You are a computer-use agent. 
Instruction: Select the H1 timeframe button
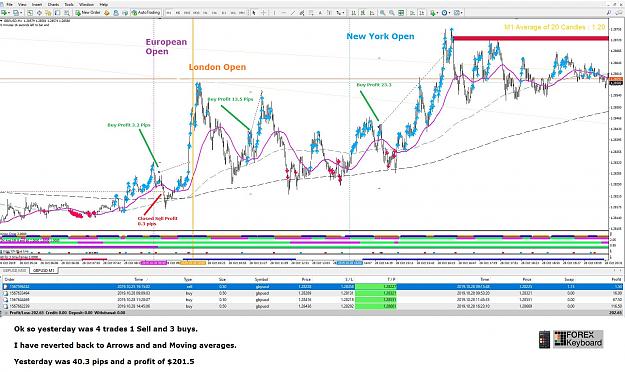click(x=205, y=13)
